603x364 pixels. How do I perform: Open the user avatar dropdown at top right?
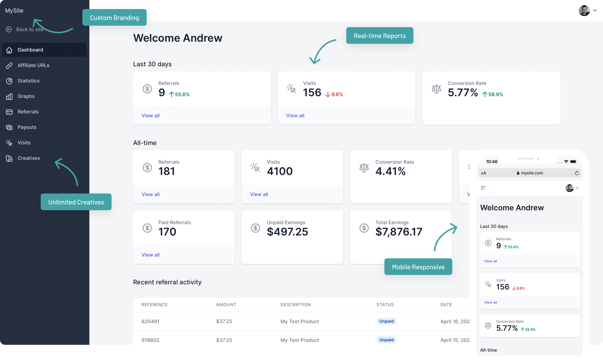pos(584,10)
